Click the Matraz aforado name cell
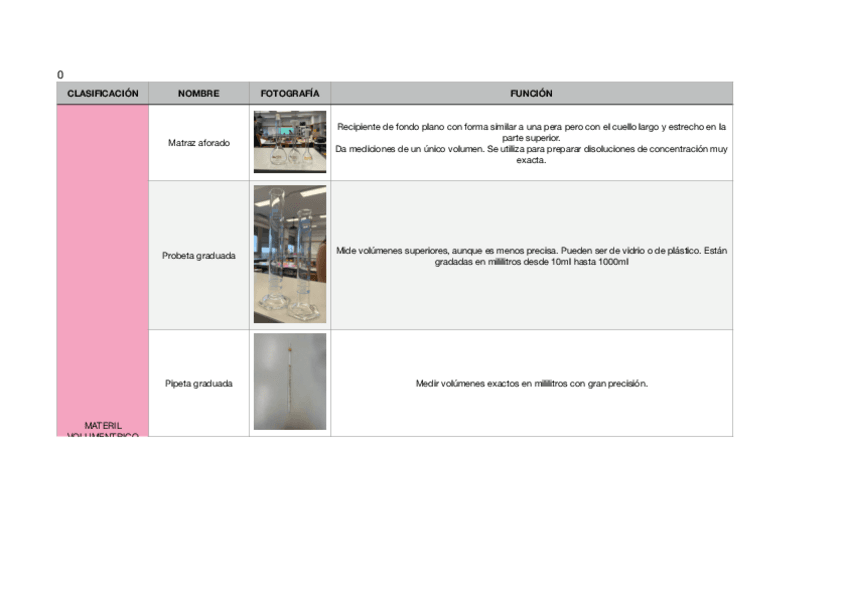The width and height of the screenshot is (848, 599). 199,143
